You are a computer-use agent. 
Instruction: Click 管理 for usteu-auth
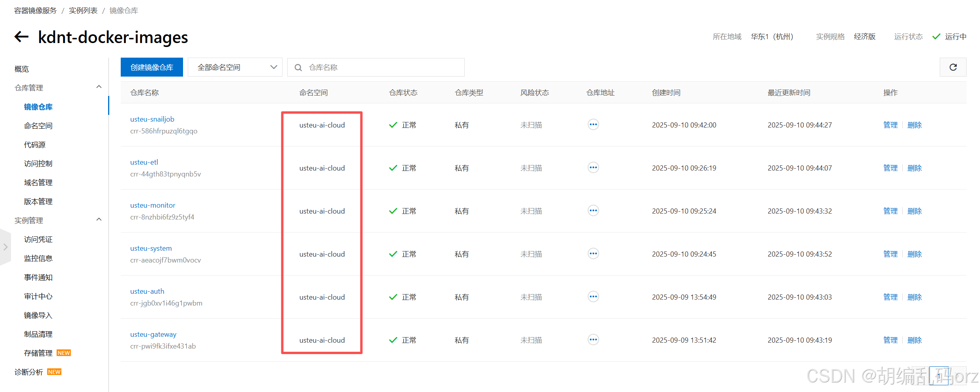pyautogui.click(x=890, y=297)
